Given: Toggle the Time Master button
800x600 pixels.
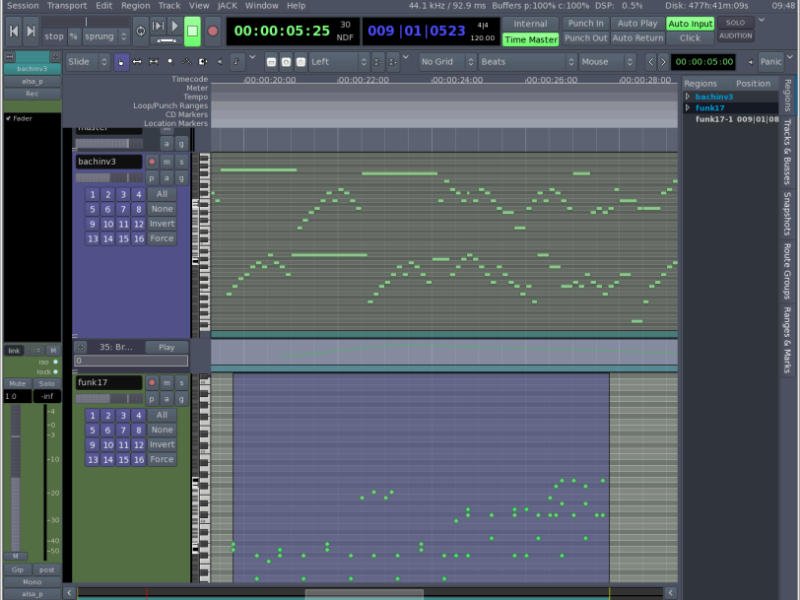Looking at the screenshot, I should pyautogui.click(x=530, y=39).
